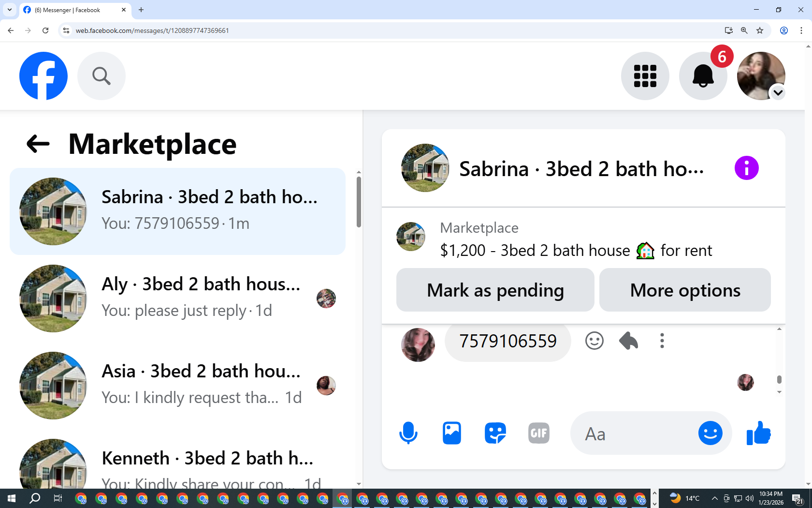Open the Chrome three-dot menu
Viewport: 812px width, 508px height.
point(801,30)
